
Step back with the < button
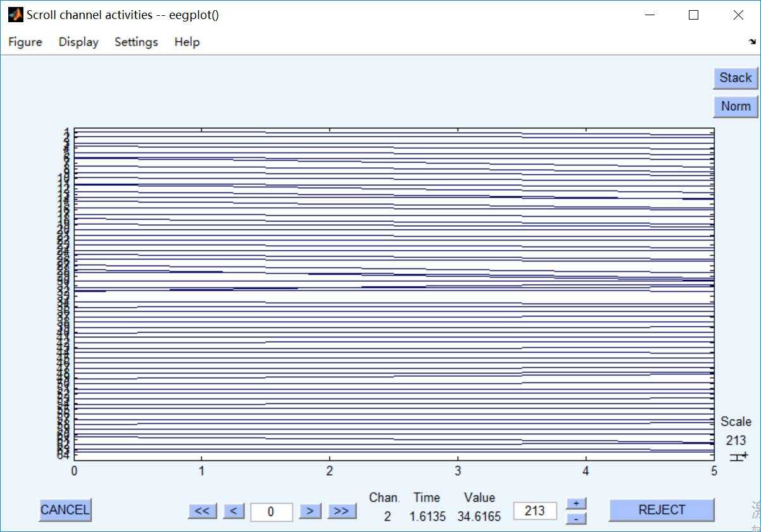point(234,510)
